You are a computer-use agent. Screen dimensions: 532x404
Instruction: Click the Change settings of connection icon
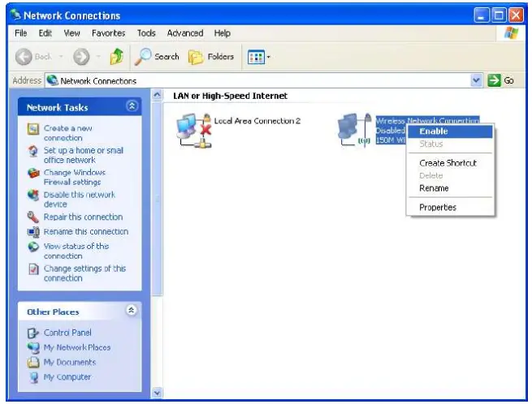[33, 269]
